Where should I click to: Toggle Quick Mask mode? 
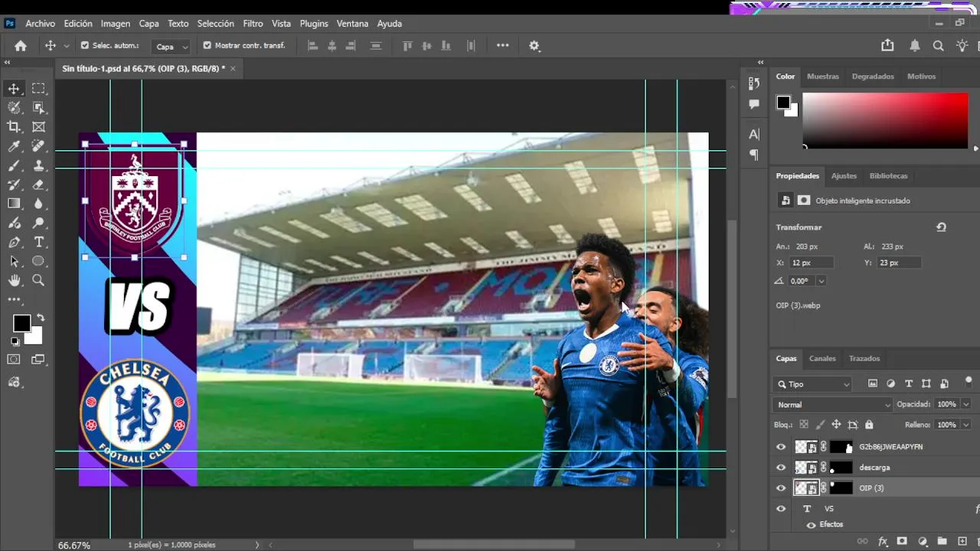(x=14, y=359)
